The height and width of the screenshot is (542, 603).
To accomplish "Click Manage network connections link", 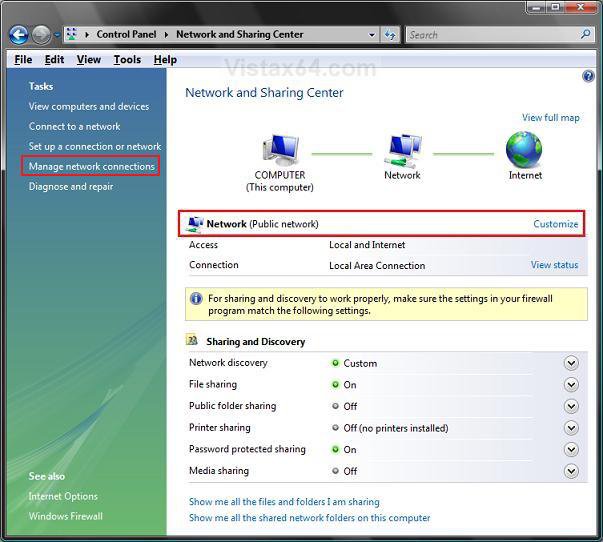I will pyautogui.click(x=91, y=167).
